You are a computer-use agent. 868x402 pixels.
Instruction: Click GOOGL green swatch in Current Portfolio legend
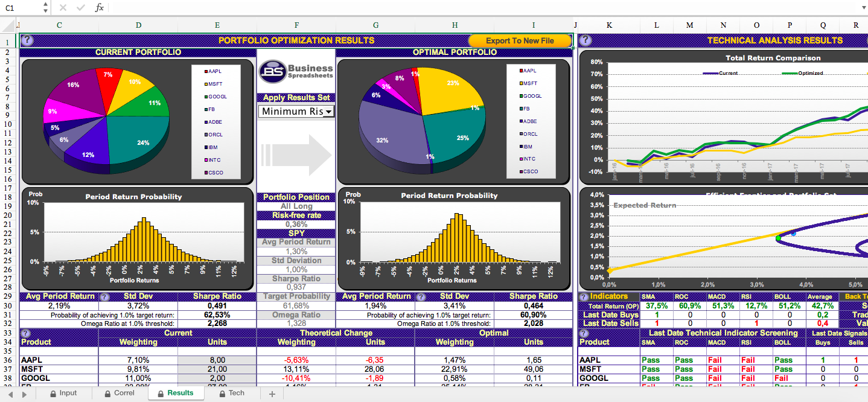tap(206, 97)
